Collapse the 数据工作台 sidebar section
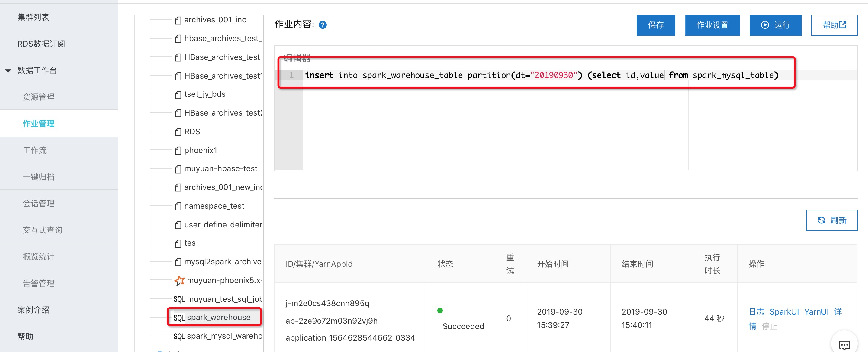This screenshot has width=868, height=352. (x=8, y=70)
